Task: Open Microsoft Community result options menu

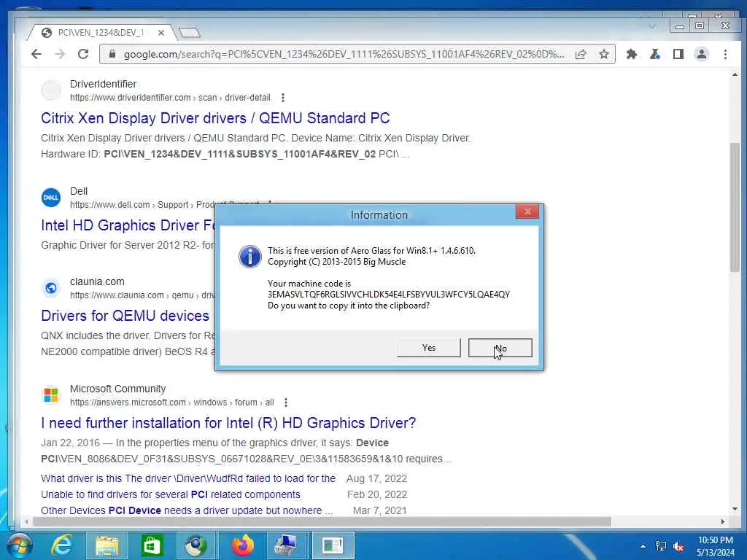Action: pos(286,402)
